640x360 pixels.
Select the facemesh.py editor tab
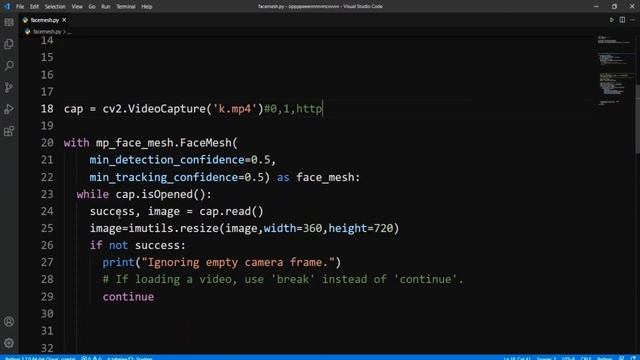(x=45, y=20)
